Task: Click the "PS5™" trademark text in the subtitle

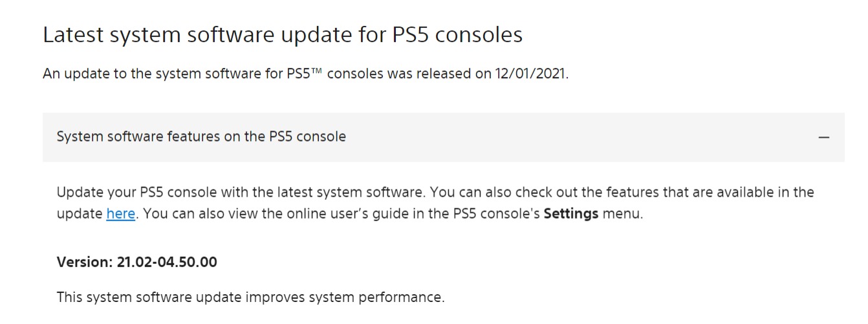Action: point(305,73)
